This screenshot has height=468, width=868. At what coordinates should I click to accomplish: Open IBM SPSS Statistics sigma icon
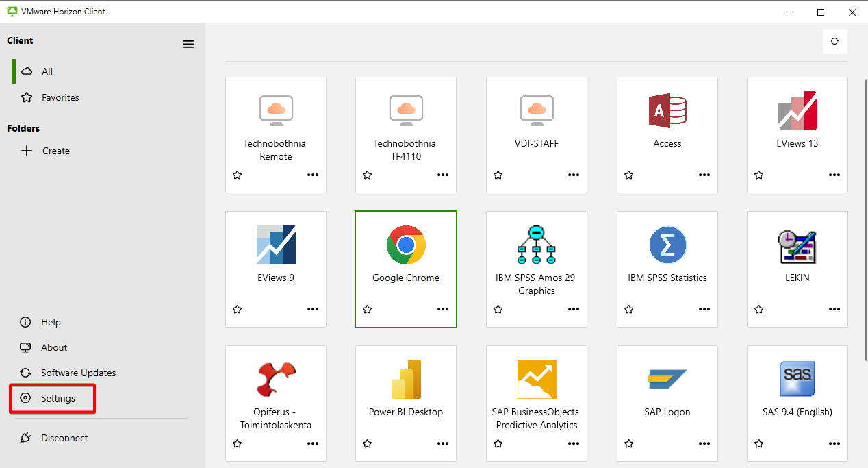(x=667, y=245)
